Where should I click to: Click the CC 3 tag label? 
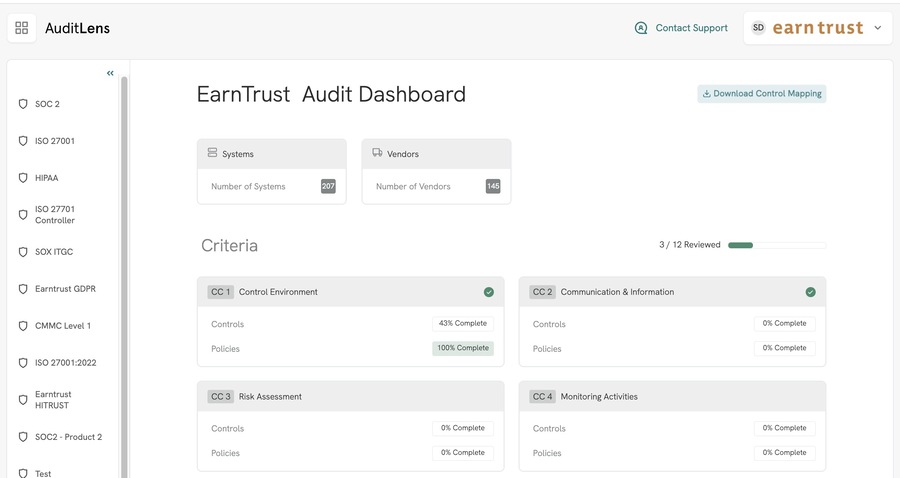[220, 397]
